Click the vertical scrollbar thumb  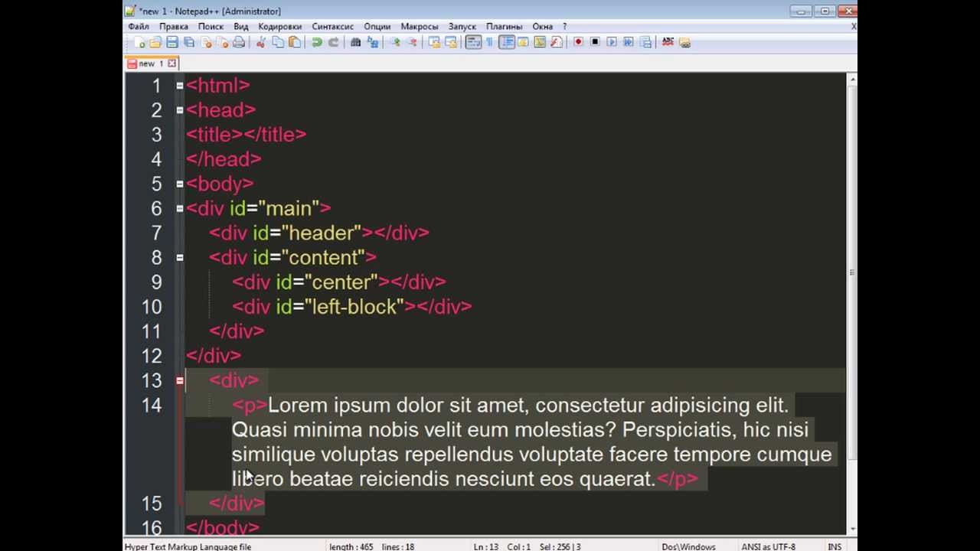(851, 272)
